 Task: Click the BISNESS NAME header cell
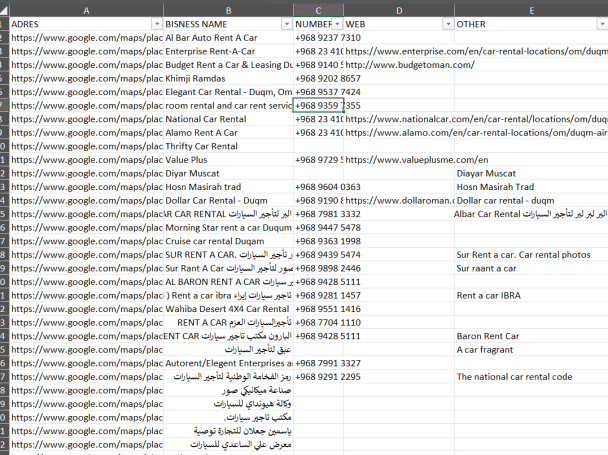(x=228, y=24)
